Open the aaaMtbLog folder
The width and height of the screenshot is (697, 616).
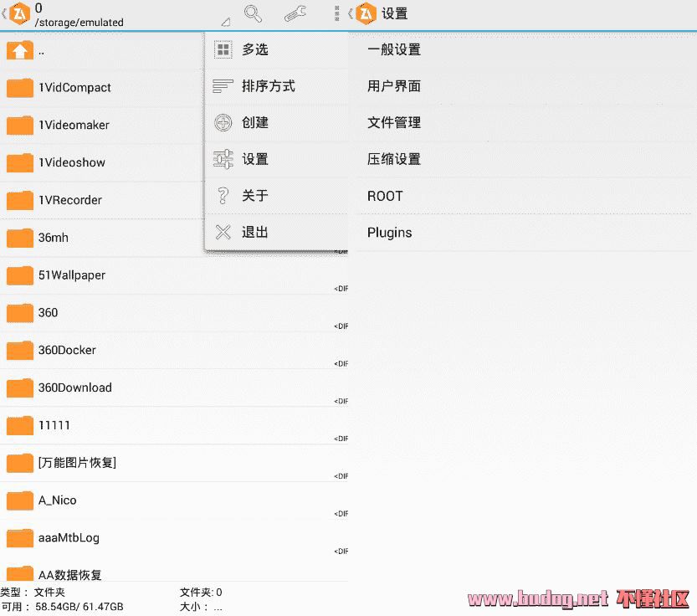tap(174, 537)
